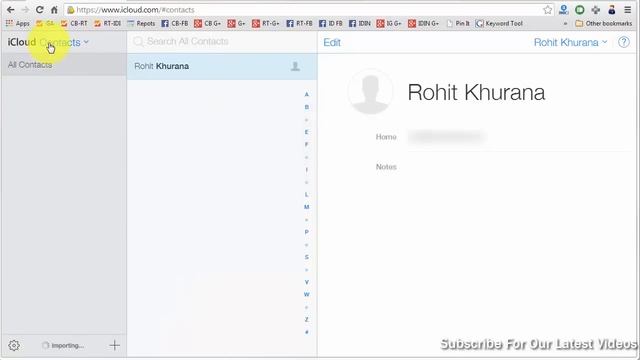Go back using the browser back arrow

(11, 10)
